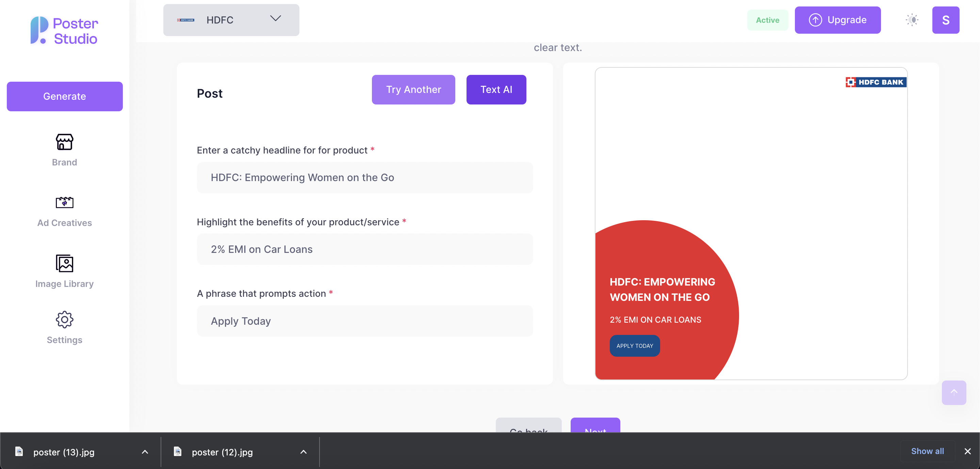Click the Upgrade button
The image size is (980, 469).
(837, 20)
